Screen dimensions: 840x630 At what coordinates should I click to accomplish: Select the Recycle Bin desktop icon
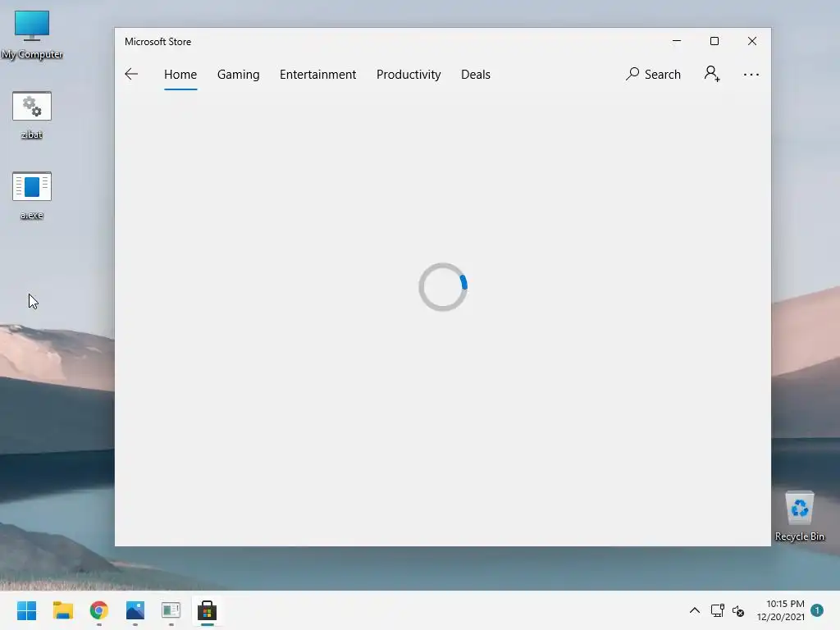coord(799,516)
